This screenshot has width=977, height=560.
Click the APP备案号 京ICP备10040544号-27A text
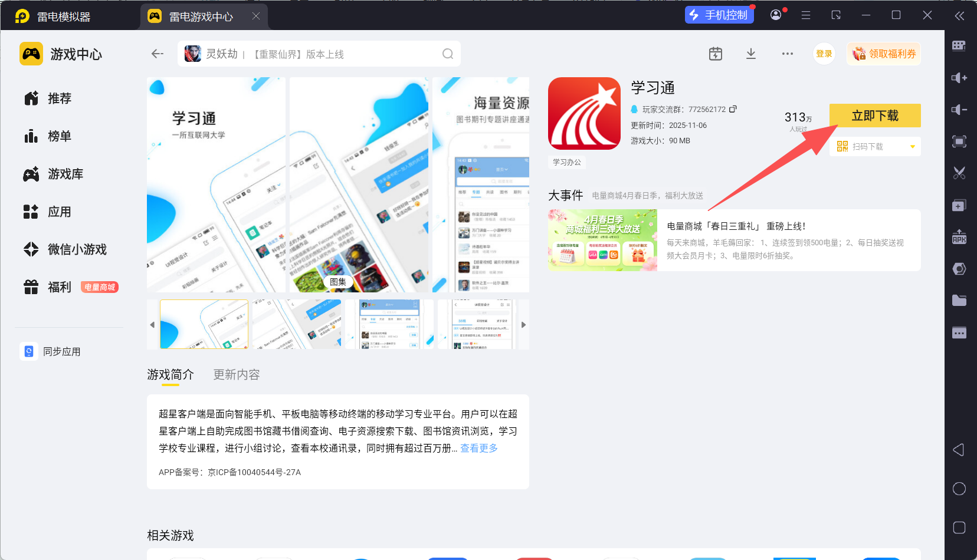[x=230, y=472]
